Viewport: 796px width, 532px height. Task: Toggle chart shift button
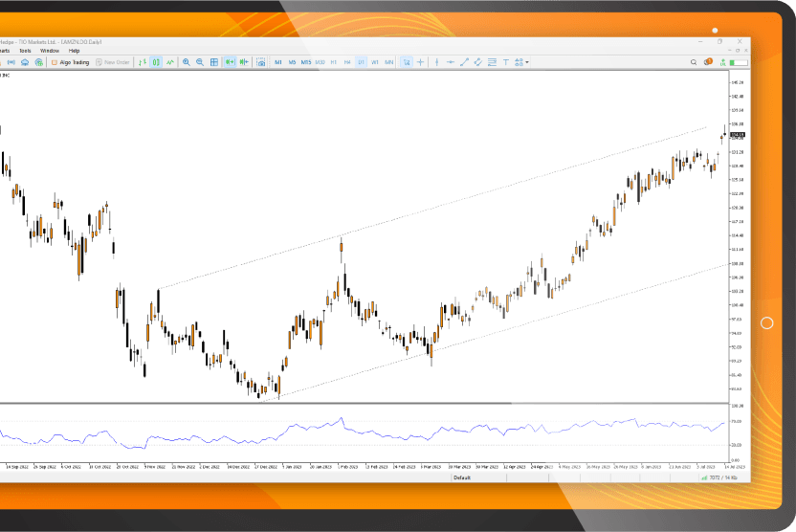click(244, 62)
